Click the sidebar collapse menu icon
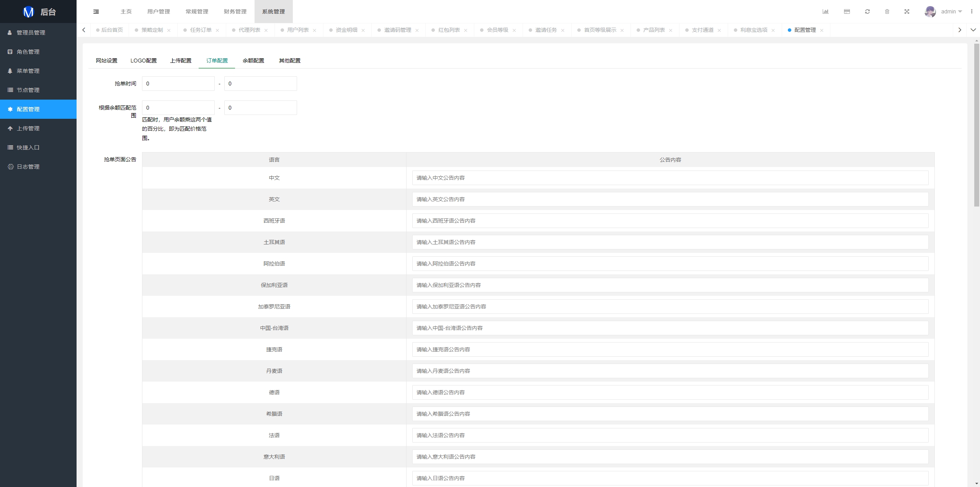 96,11
